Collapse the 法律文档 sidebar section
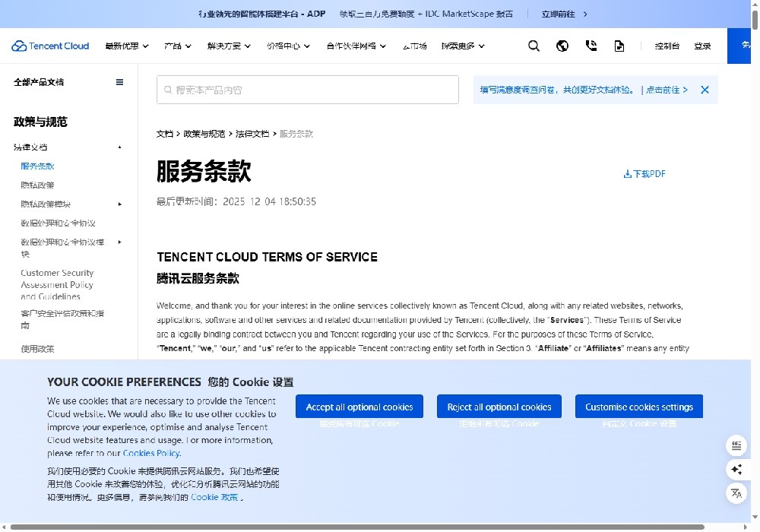The width and height of the screenshot is (760, 532). click(x=119, y=147)
